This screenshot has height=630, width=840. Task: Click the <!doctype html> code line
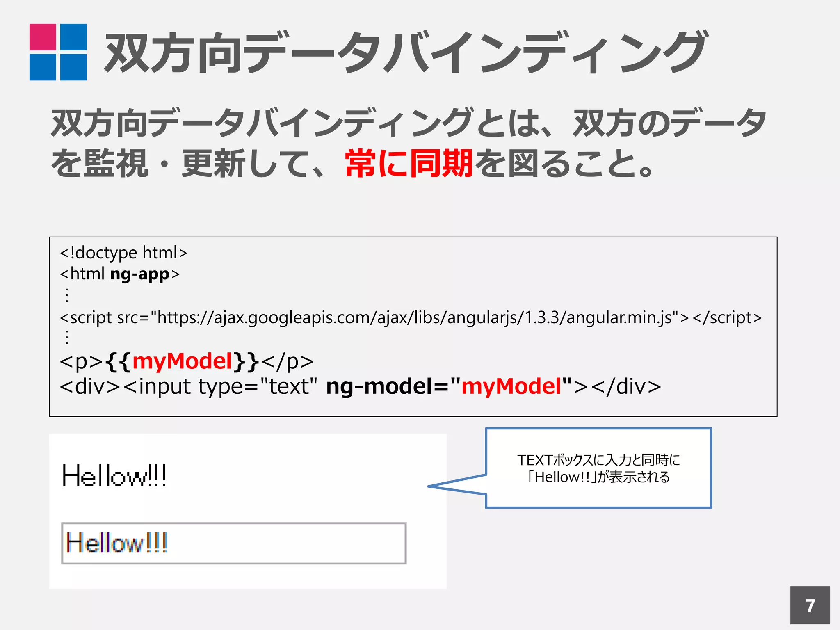(123, 253)
